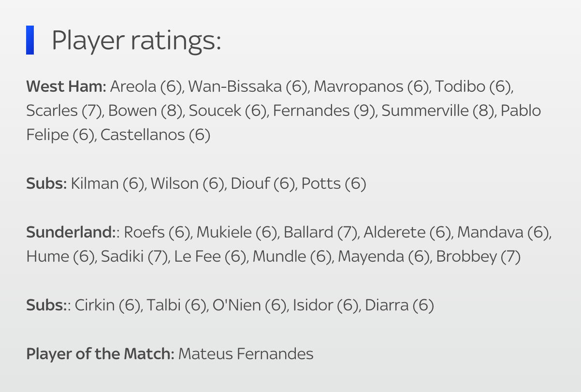The width and height of the screenshot is (581, 392).
Task: Click "Cirkin (6)" in Sunderland subs
Action: point(108,306)
